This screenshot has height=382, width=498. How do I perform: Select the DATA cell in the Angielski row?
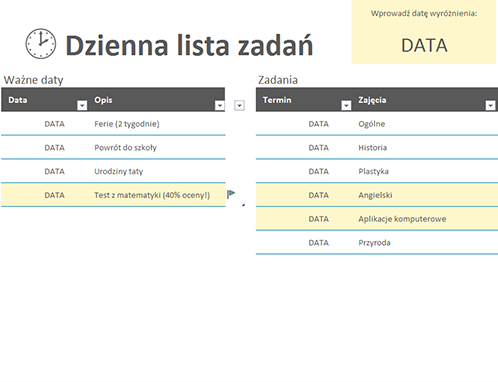pyautogui.click(x=319, y=195)
